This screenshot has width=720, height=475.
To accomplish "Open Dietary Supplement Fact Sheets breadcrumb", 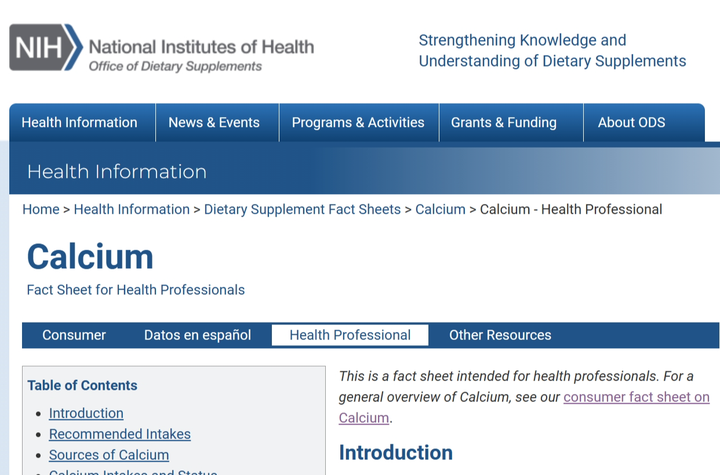I will (302, 209).
